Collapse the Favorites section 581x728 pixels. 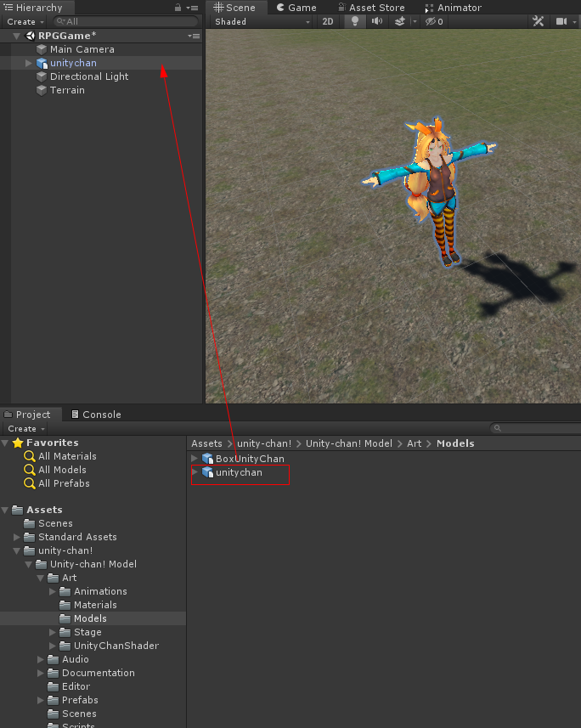(x=5, y=443)
